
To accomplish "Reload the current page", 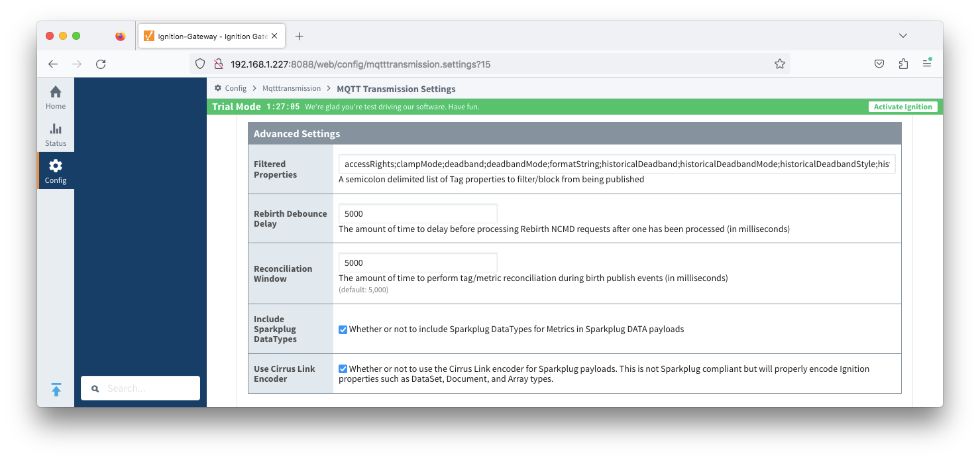I will [101, 64].
